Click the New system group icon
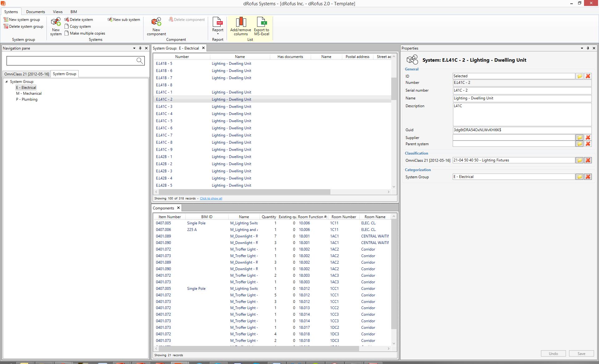 (x=6, y=19)
